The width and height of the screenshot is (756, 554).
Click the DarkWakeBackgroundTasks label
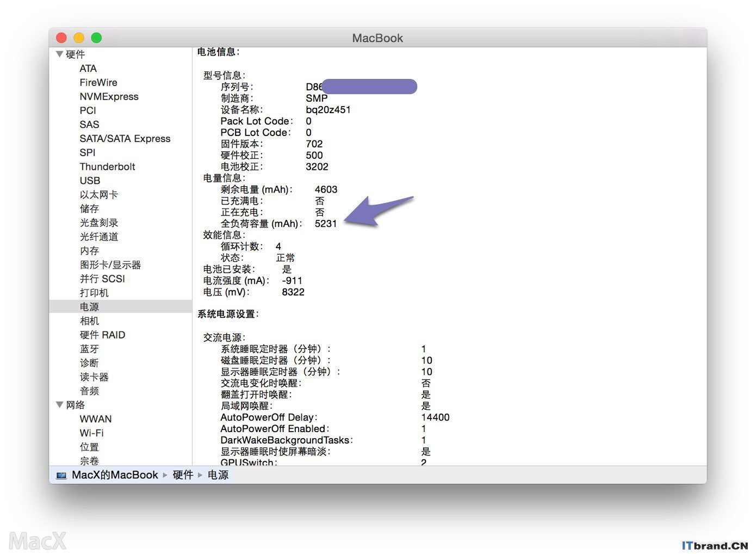pos(286,440)
